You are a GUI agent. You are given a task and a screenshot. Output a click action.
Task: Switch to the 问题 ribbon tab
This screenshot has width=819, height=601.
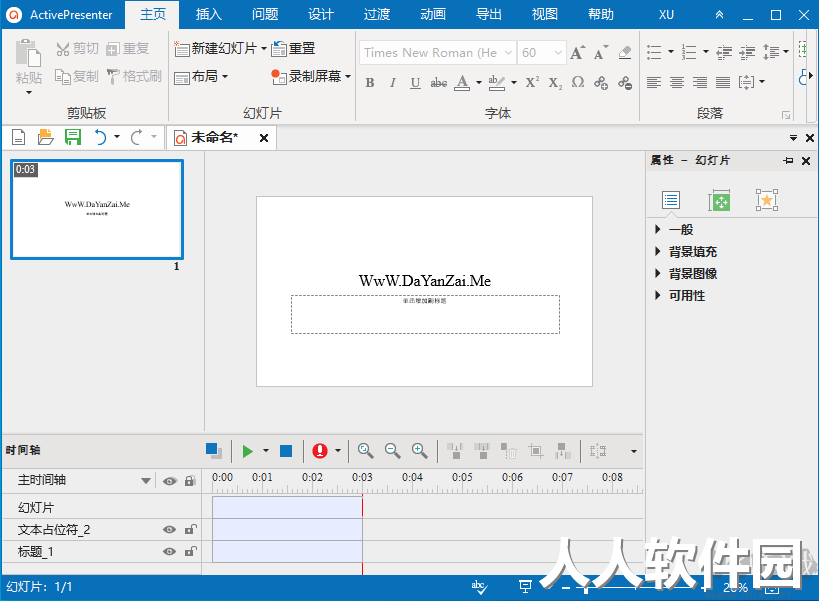coord(265,15)
